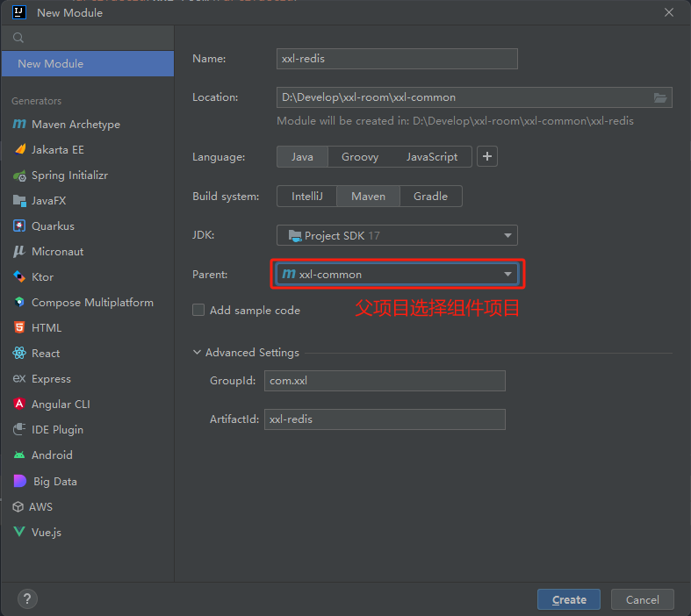Click the Generators section heading
Viewport: 691px width, 616px height.
(x=37, y=101)
